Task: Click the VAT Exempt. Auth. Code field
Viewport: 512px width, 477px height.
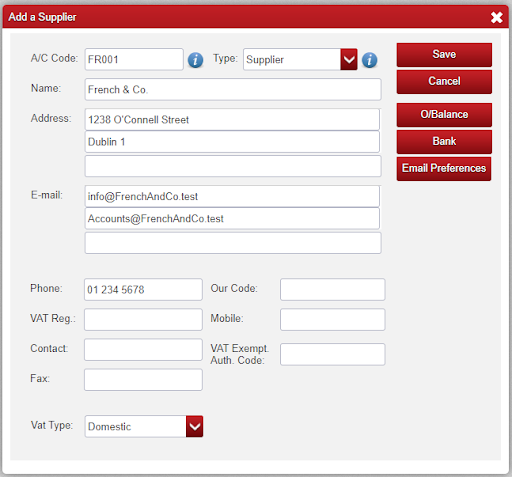Action: (333, 354)
